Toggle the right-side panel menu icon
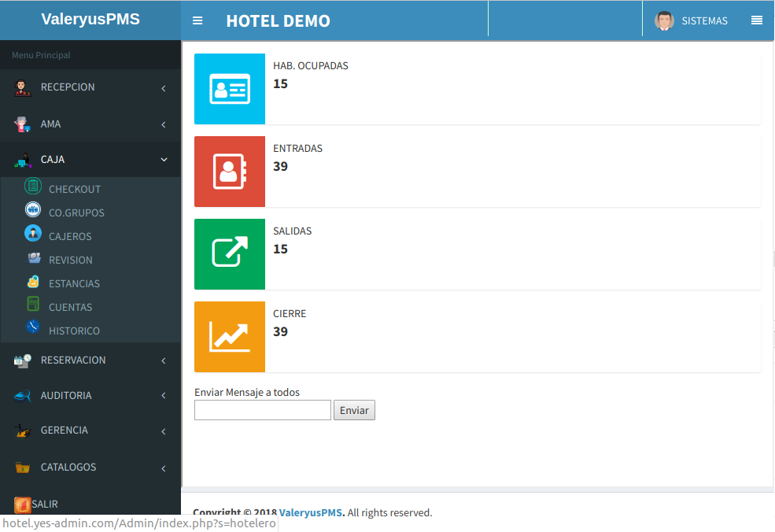Image resolution: width=775 pixels, height=532 pixels. tap(757, 20)
